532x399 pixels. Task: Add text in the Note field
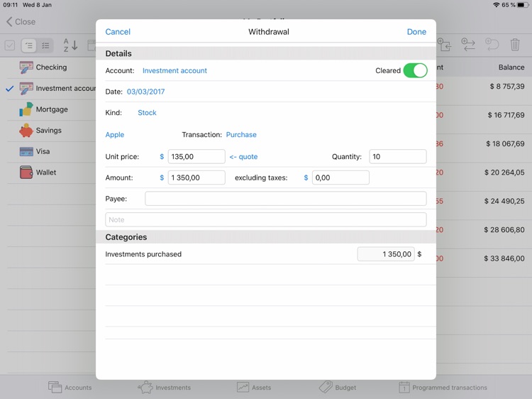pyautogui.click(x=266, y=219)
